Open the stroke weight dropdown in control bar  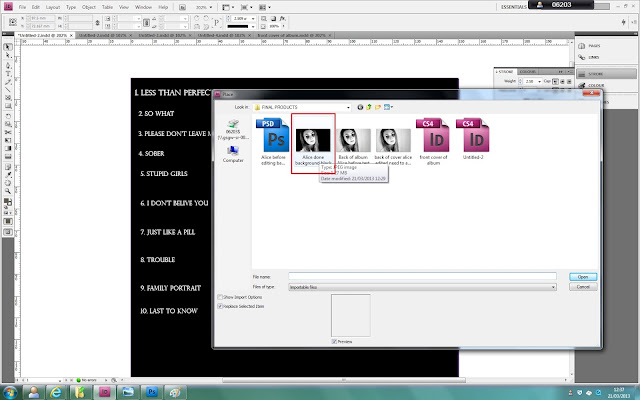[x=253, y=19]
